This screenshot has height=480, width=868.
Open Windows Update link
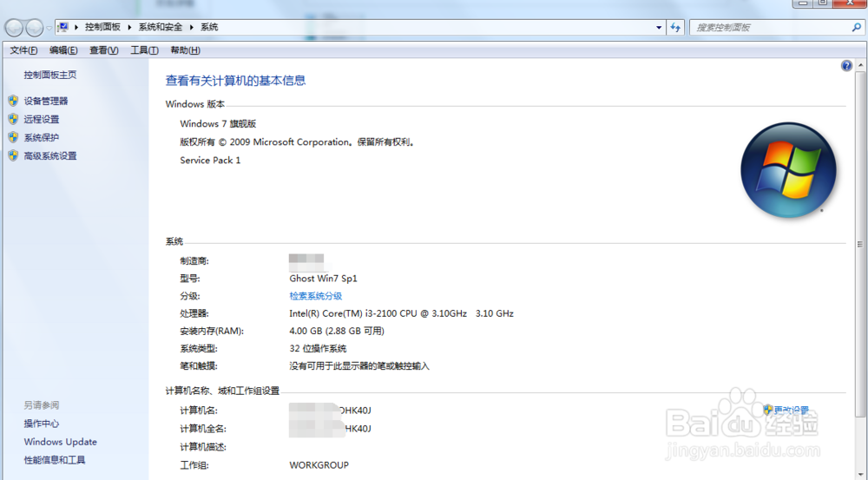[61, 442]
